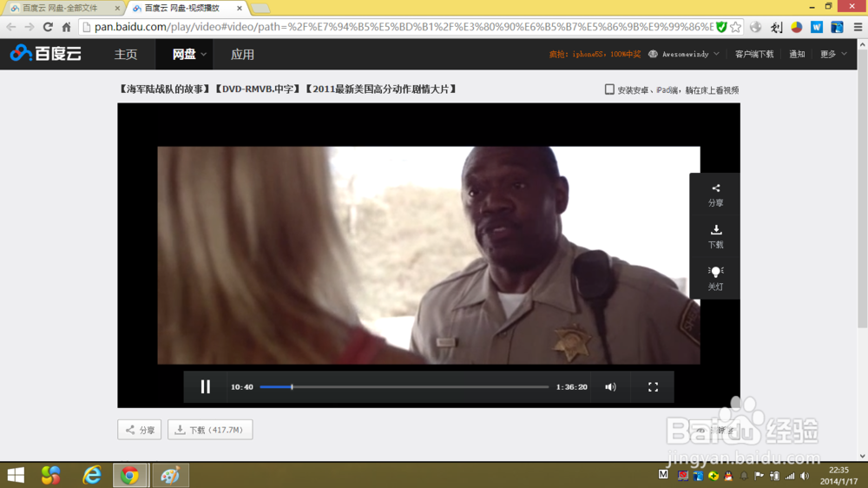Screen dimensions: 868x488
Task: Open the 应用 nav item
Action: point(242,55)
